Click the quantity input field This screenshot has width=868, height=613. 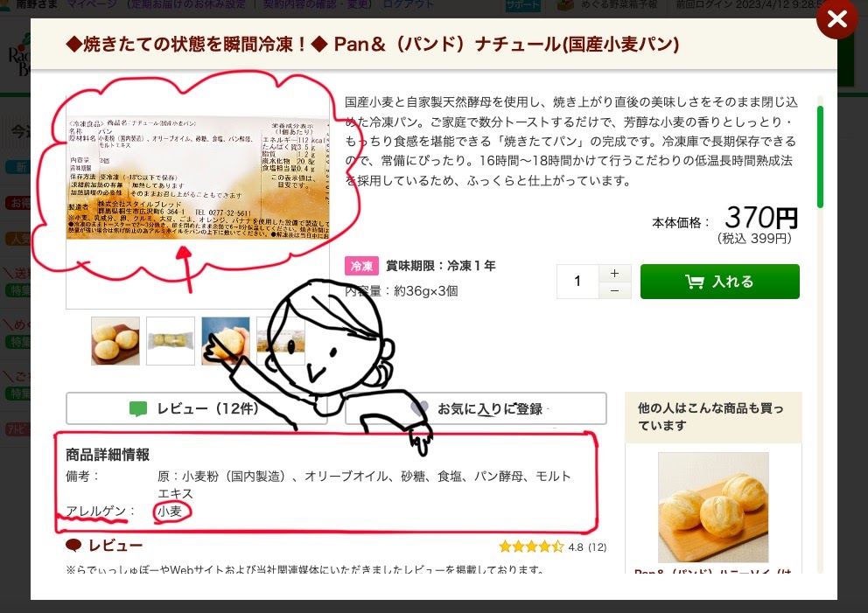click(577, 282)
